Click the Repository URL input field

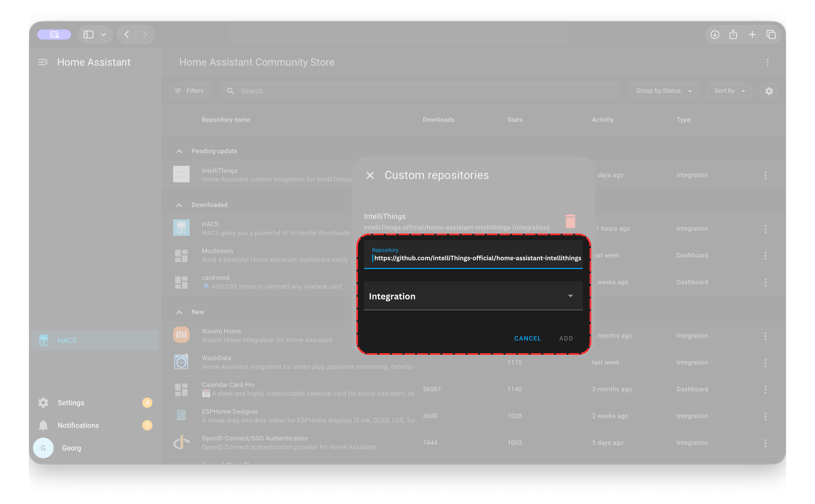(x=473, y=255)
